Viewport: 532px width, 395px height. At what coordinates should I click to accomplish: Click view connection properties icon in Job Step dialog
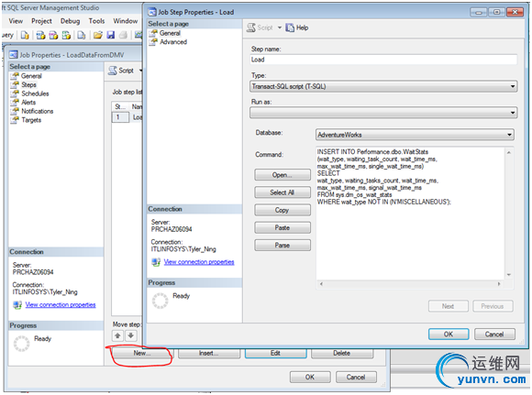click(x=156, y=262)
